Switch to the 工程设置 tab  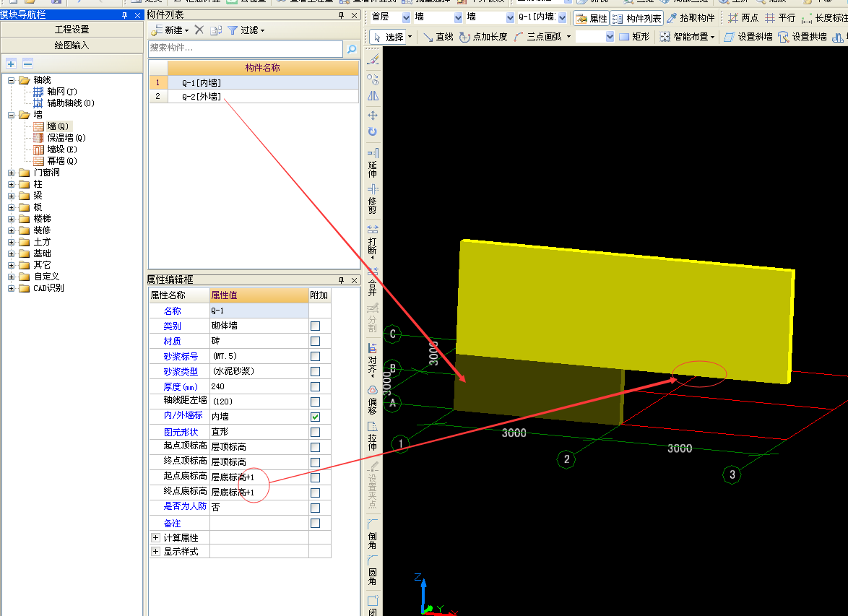tap(72, 29)
